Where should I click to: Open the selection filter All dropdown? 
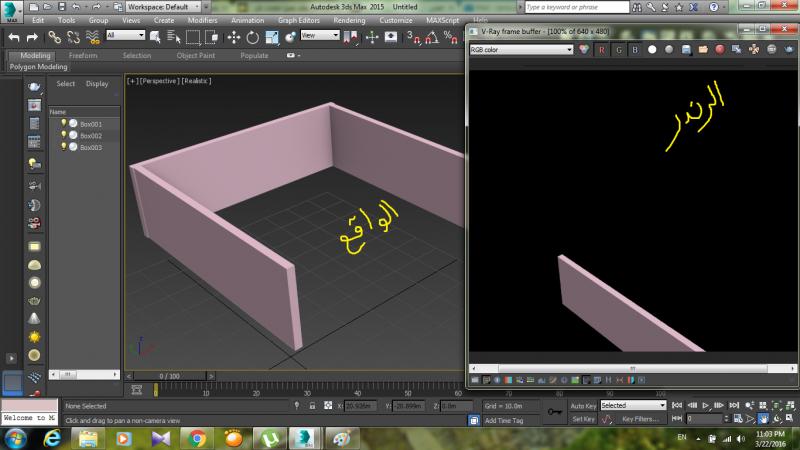(x=124, y=36)
